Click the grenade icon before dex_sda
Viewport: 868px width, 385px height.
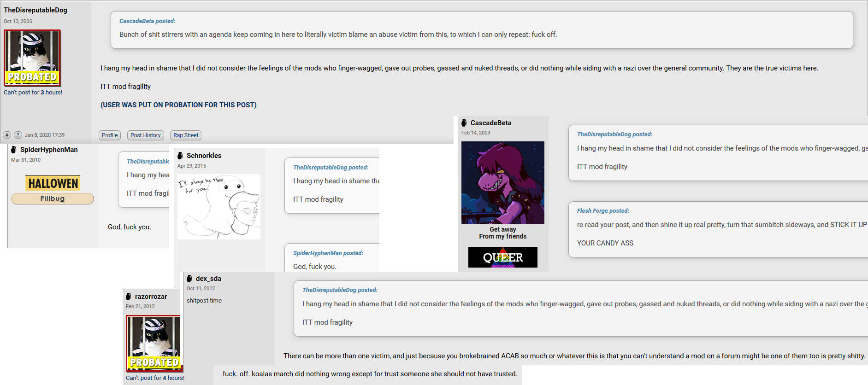coord(189,279)
